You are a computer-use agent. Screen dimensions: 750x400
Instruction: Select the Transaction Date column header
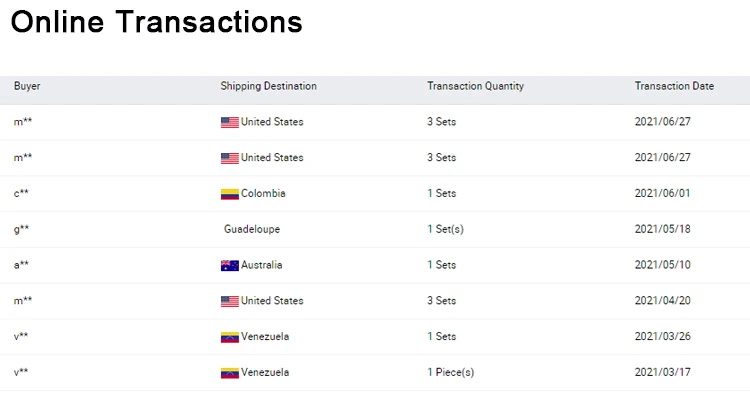coord(674,86)
